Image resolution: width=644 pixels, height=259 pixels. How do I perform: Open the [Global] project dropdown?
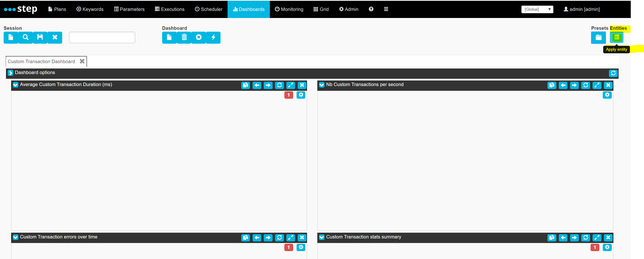(x=537, y=9)
